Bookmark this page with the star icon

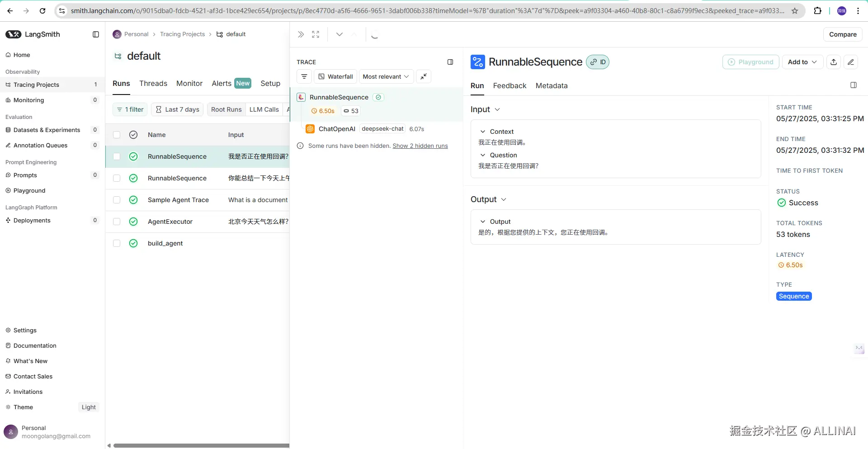(x=795, y=11)
